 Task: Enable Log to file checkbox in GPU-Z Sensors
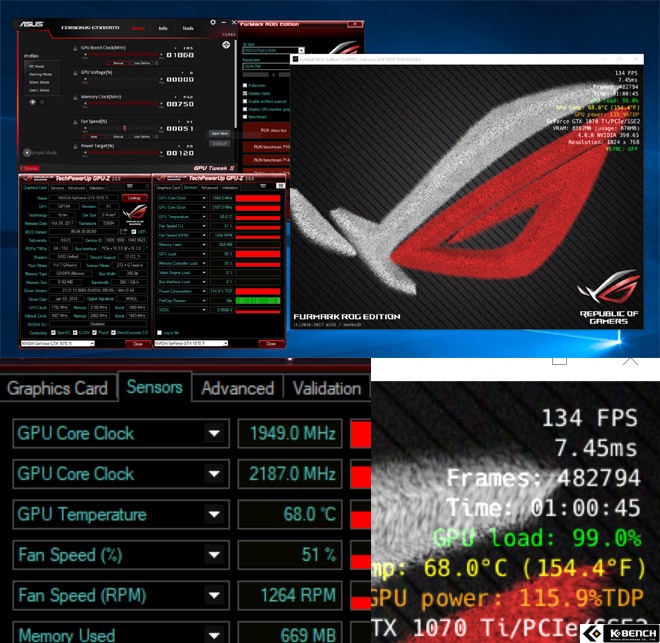pyautogui.click(x=160, y=332)
